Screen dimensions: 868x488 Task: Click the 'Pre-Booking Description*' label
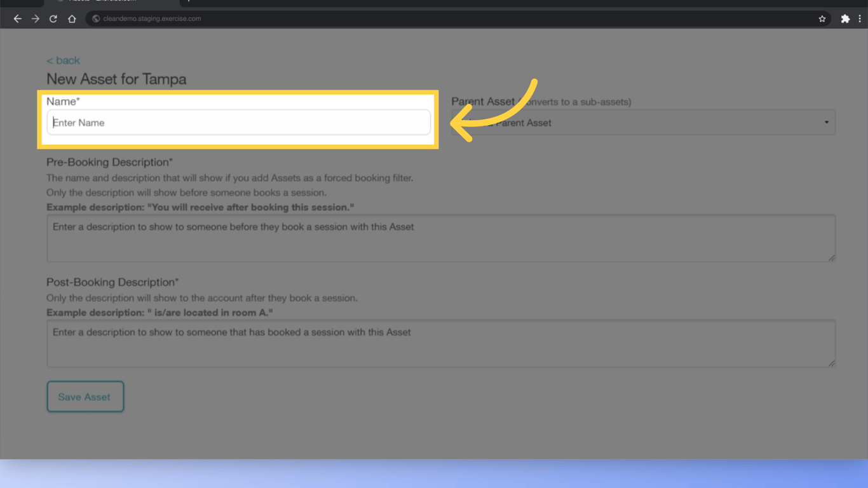109,162
